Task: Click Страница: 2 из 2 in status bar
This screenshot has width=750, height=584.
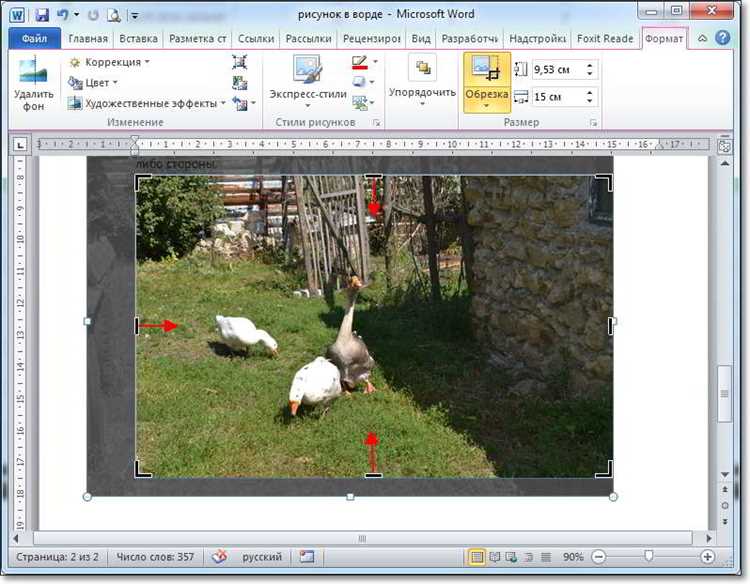Action: tap(57, 557)
